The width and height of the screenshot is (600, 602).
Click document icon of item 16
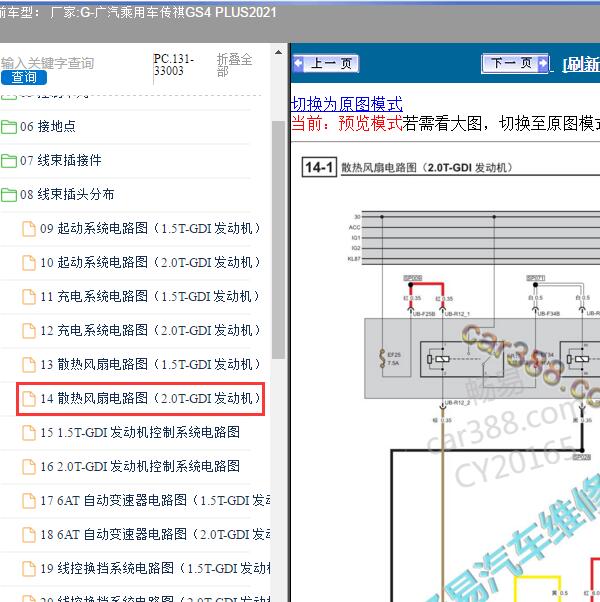[x=29, y=467]
